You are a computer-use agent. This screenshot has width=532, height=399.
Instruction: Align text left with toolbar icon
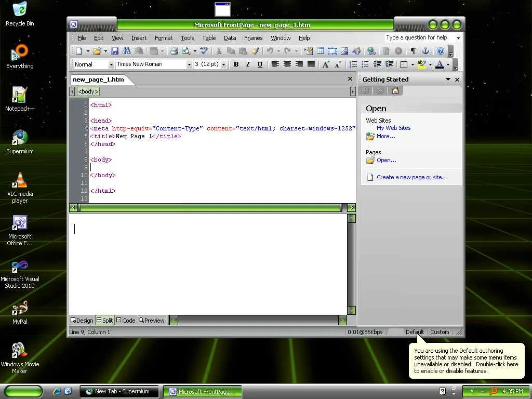pos(275,64)
